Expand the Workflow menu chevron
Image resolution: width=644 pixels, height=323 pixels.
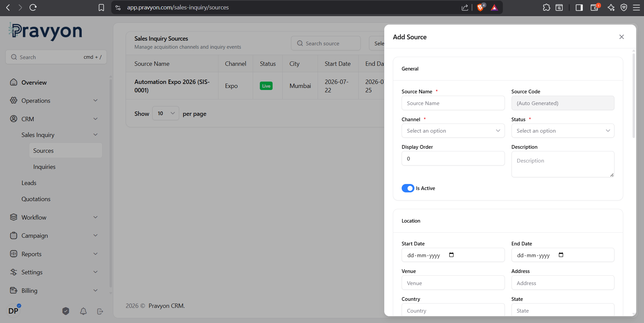95,217
